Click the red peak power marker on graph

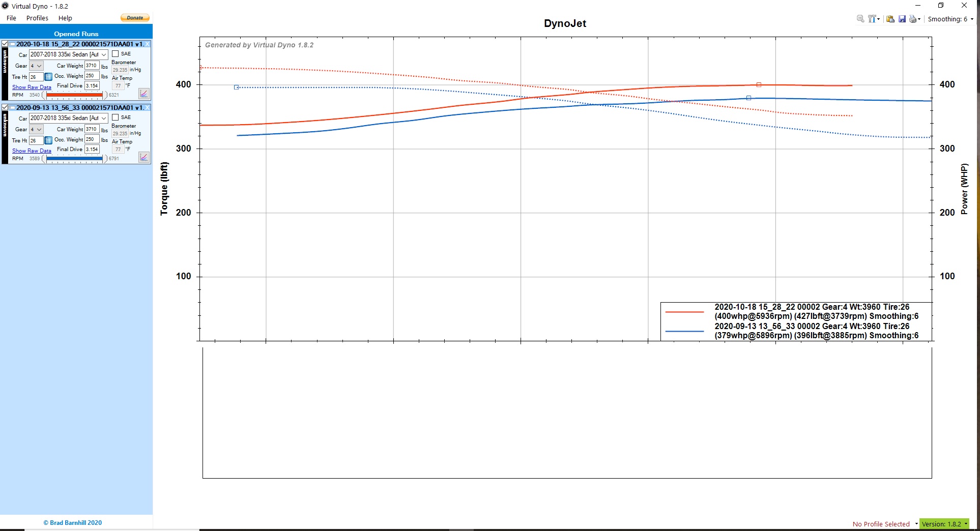759,85
